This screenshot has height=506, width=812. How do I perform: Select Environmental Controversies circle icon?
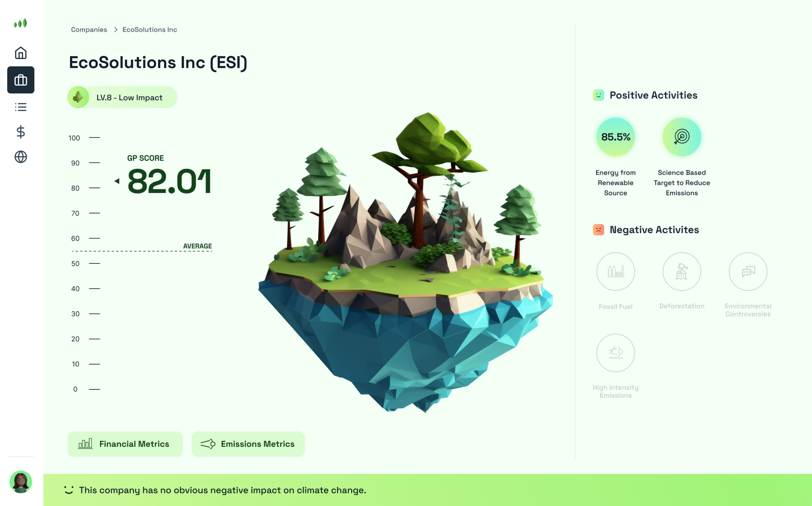tap(748, 271)
